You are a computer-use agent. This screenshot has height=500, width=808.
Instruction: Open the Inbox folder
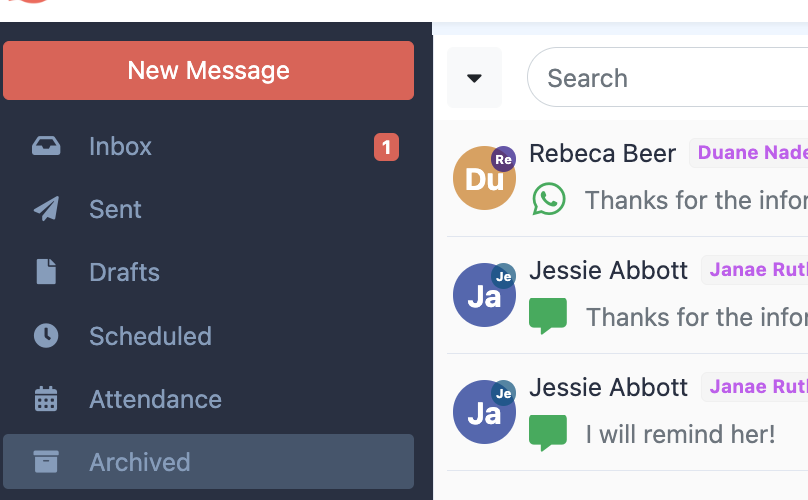click(x=120, y=147)
